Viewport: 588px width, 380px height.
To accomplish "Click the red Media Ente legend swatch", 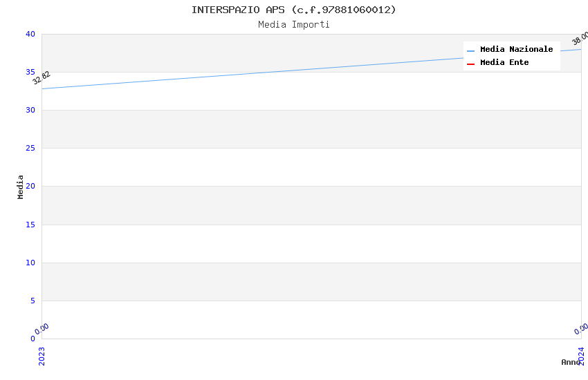I will coord(470,64).
